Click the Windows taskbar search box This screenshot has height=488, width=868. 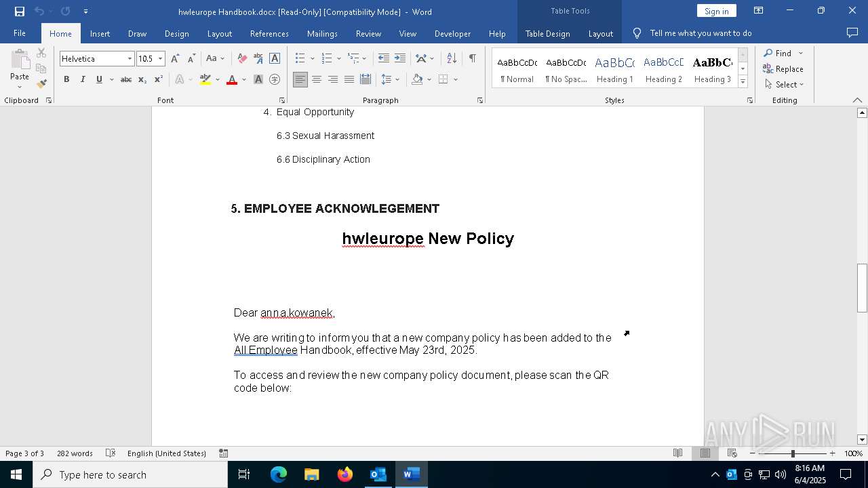click(x=130, y=474)
